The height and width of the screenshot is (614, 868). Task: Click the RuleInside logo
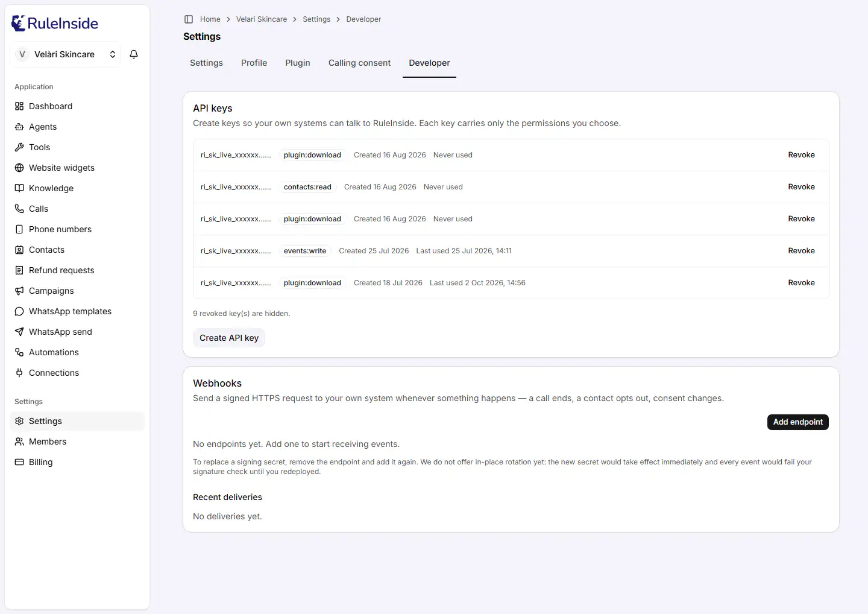(55, 23)
